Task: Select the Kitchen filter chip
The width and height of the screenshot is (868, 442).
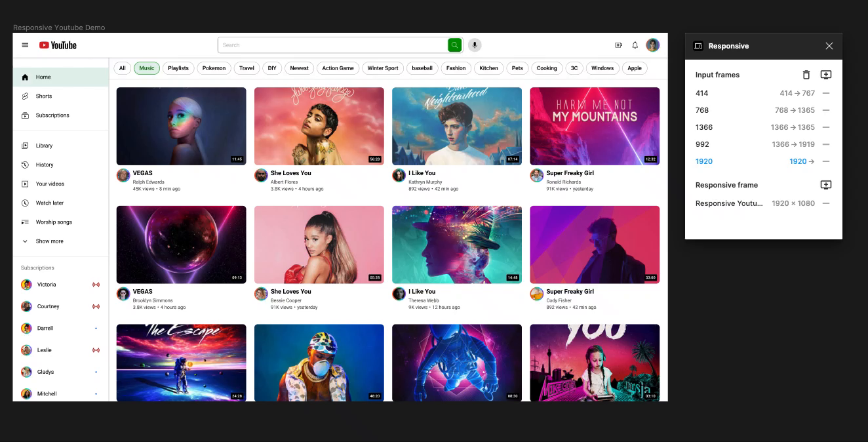Action: point(489,68)
